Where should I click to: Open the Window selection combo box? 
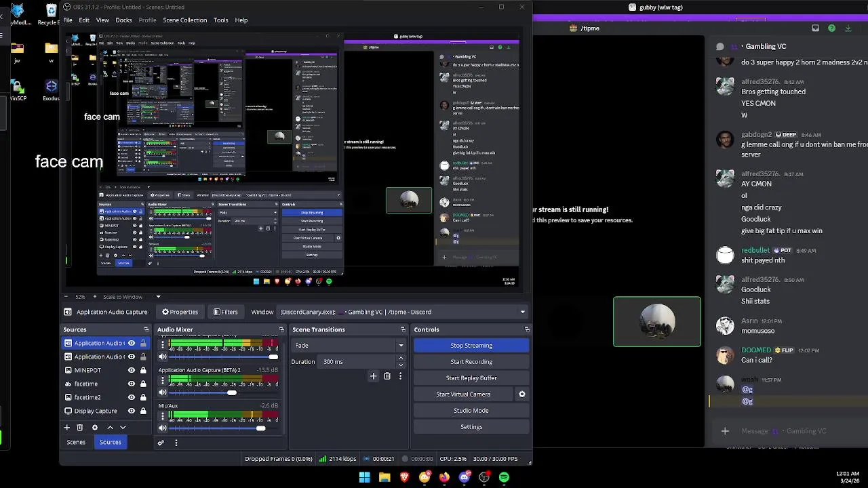403,312
